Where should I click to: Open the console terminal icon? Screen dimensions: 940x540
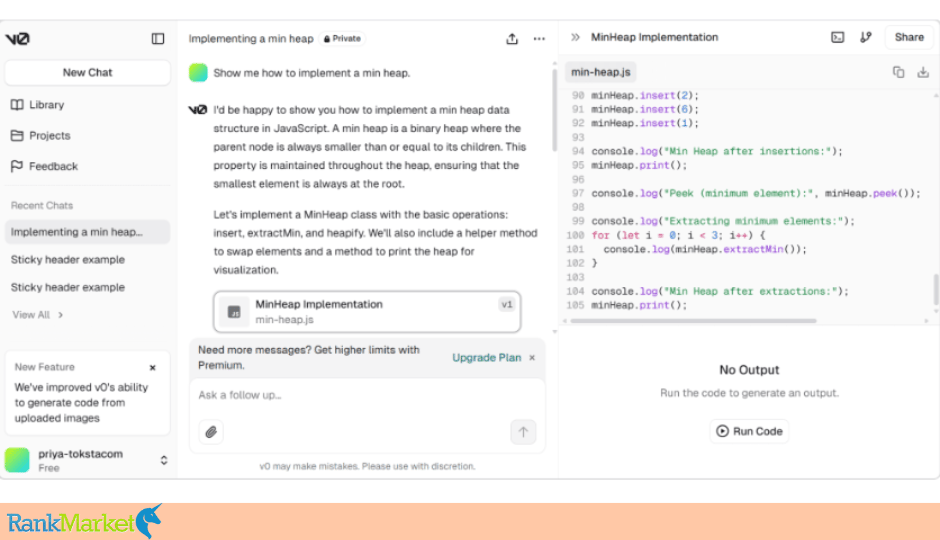click(837, 37)
